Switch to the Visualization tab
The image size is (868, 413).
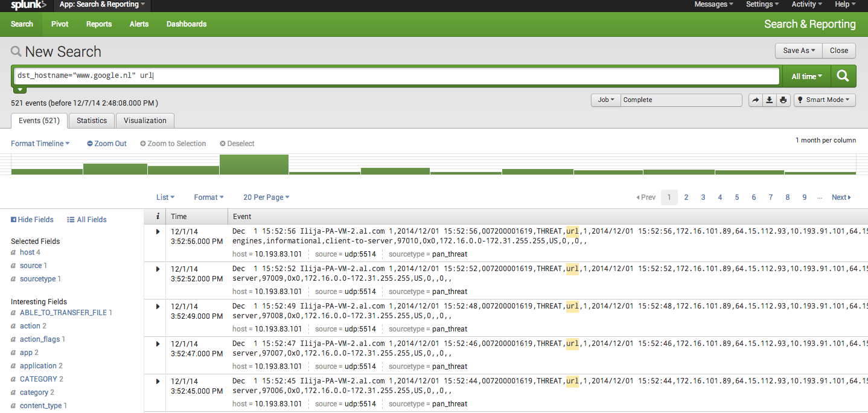[145, 120]
